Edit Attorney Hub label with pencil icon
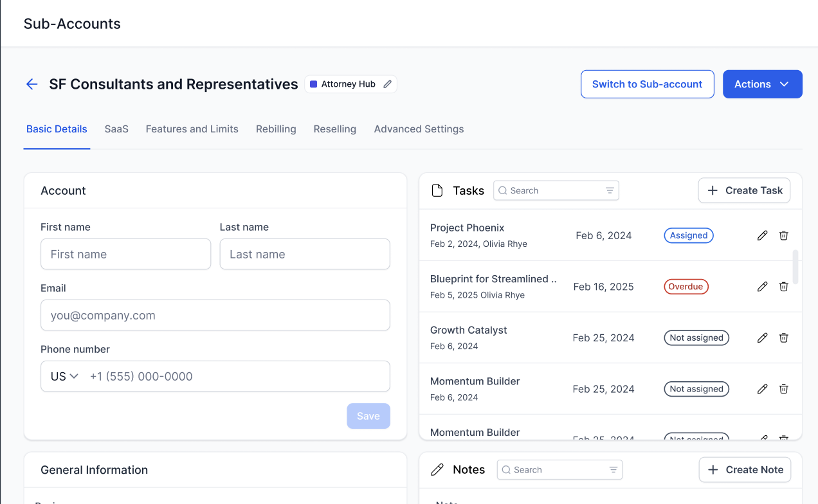This screenshot has height=504, width=818. coord(387,84)
